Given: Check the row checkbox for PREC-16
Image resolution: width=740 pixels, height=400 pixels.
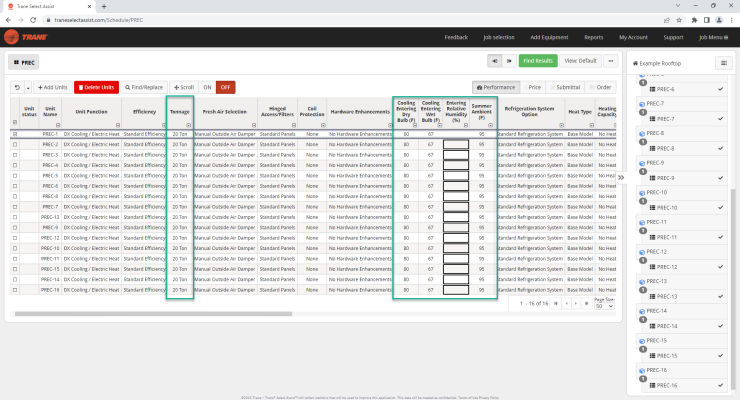Looking at the screenshot, I should click(15, 290).
